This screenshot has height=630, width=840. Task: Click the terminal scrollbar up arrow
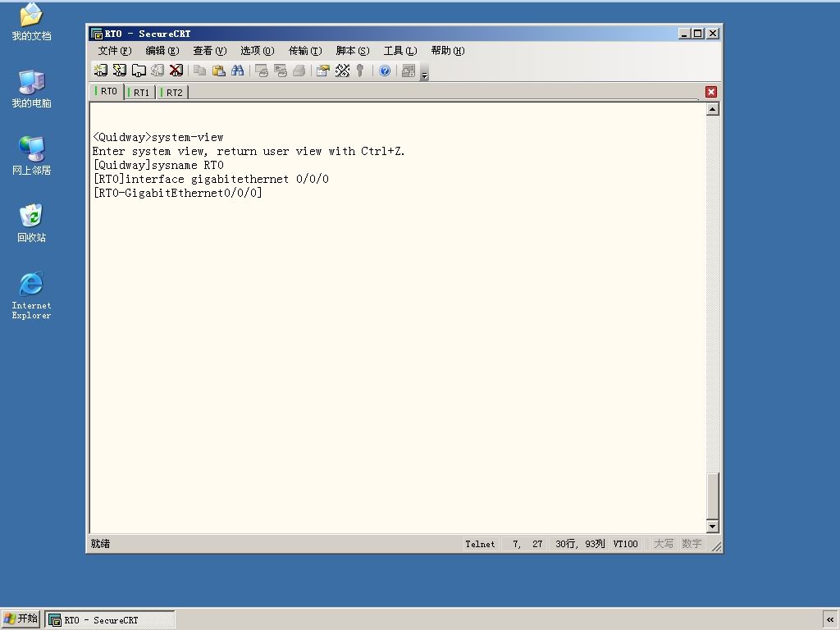click(x=713, y=109)
